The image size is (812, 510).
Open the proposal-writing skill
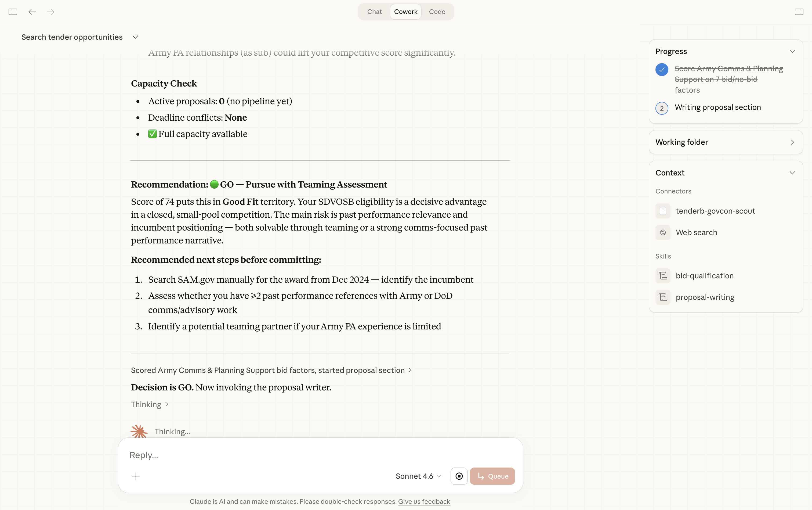(x=705, y=297)
